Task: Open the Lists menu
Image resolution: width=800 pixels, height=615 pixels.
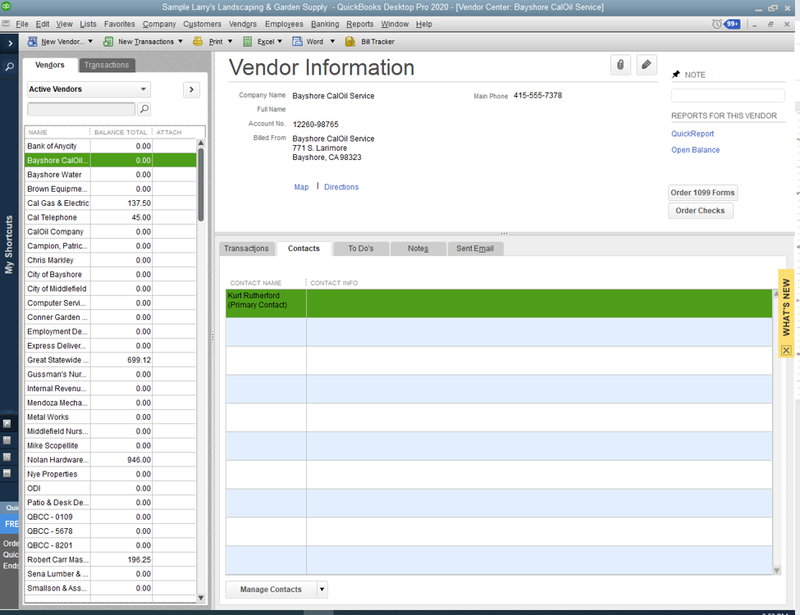Action: tap(88, 24)
